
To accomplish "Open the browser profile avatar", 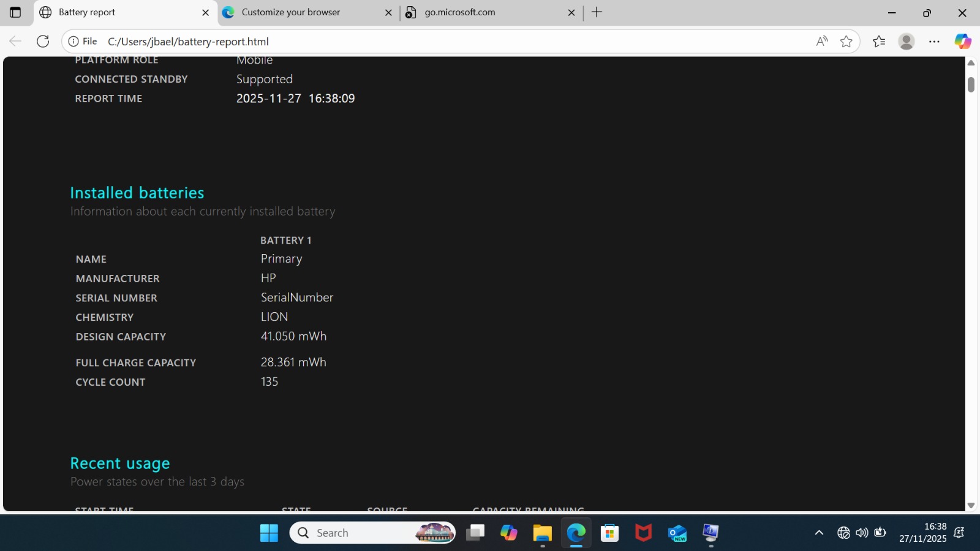I will [x=906, y=41].
